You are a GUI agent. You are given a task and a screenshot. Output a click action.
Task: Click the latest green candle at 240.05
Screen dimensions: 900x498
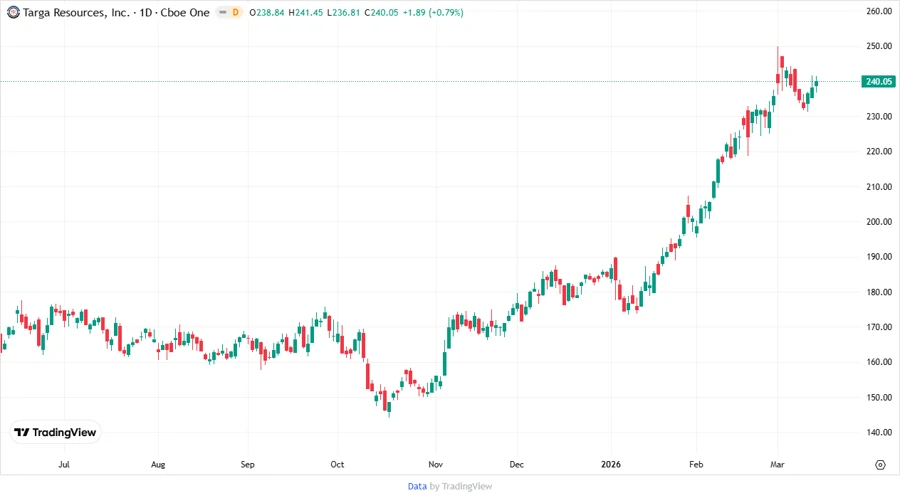click(x=816, y=83)
